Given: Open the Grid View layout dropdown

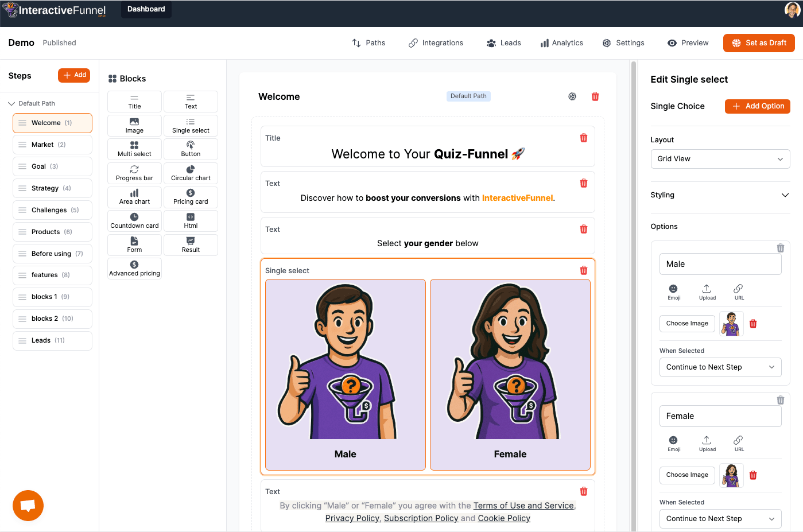Looking at the screenshot, I should (x=720, y=159).
